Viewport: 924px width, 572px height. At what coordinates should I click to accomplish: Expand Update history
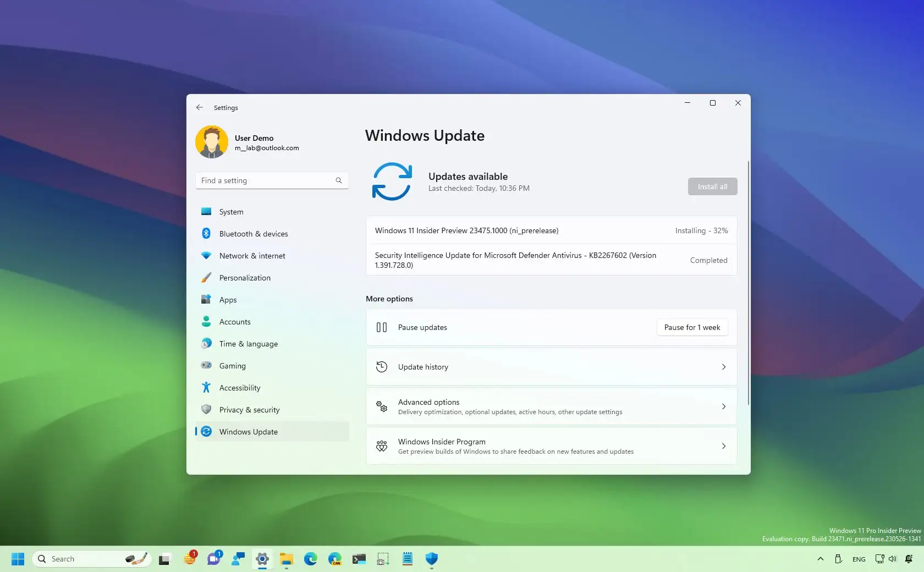pyautogui.click(x=551, y=367)
